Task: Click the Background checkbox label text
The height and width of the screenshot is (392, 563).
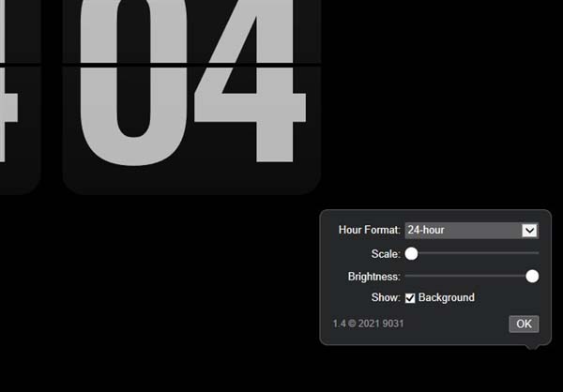Action: point(447,297)
